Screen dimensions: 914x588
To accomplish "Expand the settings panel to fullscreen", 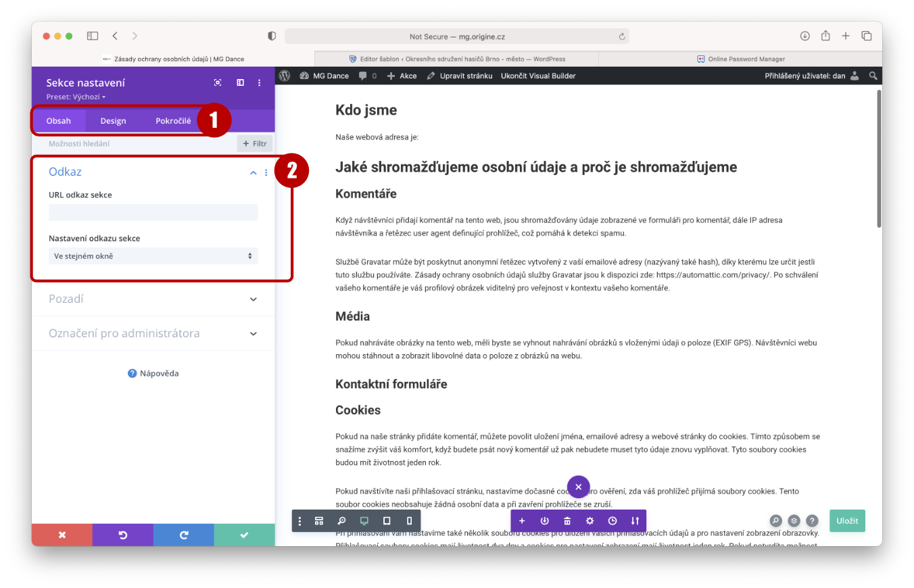I will point(218,82).
